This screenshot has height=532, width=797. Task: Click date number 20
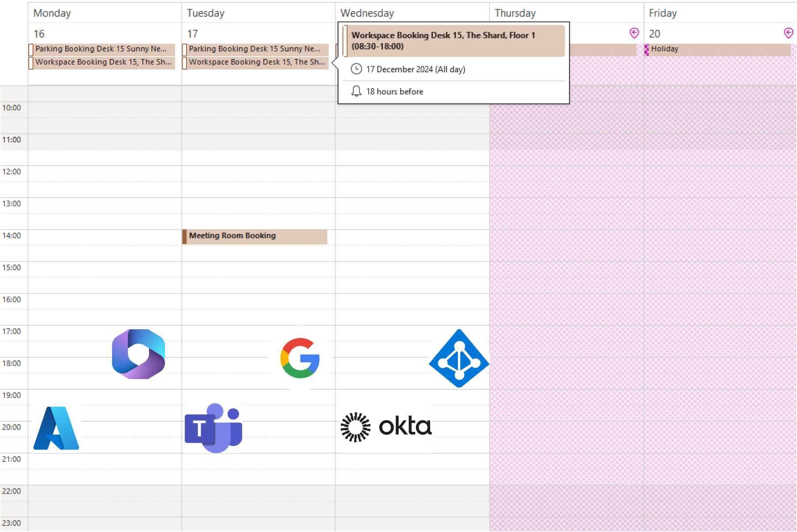click(655, 34)
